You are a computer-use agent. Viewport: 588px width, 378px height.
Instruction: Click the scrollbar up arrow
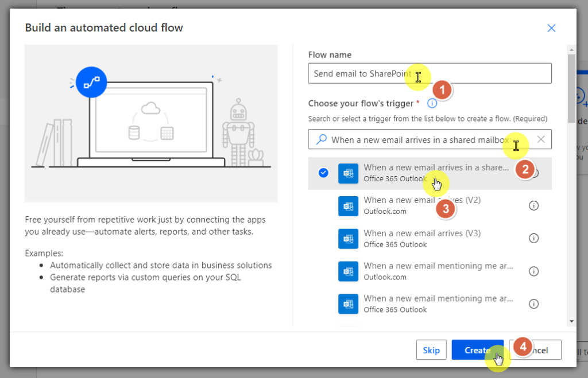571,49
